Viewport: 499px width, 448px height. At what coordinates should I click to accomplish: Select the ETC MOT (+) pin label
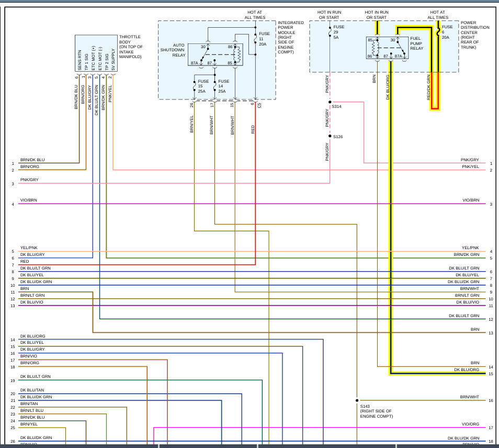point(93,58)
